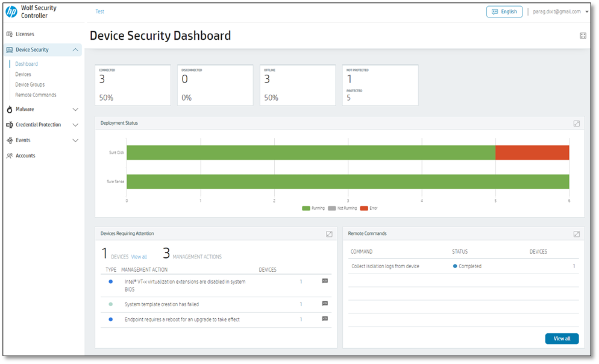Click the Device Security monitor icon
The image size is (599, 364).
click(x=9, y=49)
